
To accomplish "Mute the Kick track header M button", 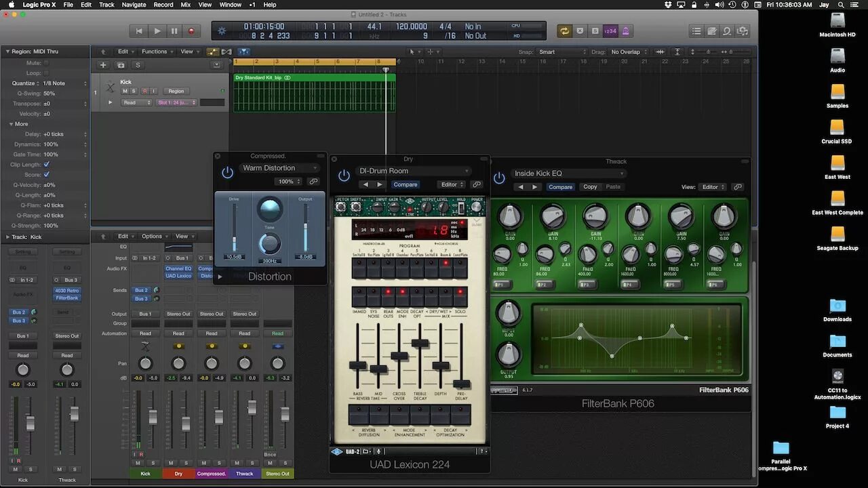I will (125, 91).
